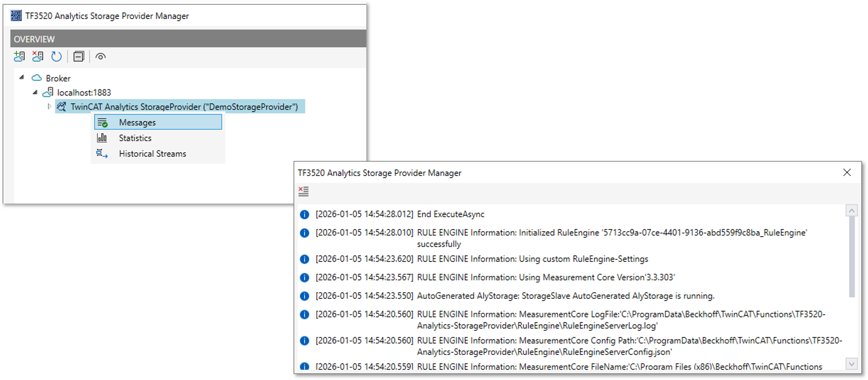Click the OVERVIEW panel header
868x380 pixels.
pyautogui.click(x=188, y=39)
